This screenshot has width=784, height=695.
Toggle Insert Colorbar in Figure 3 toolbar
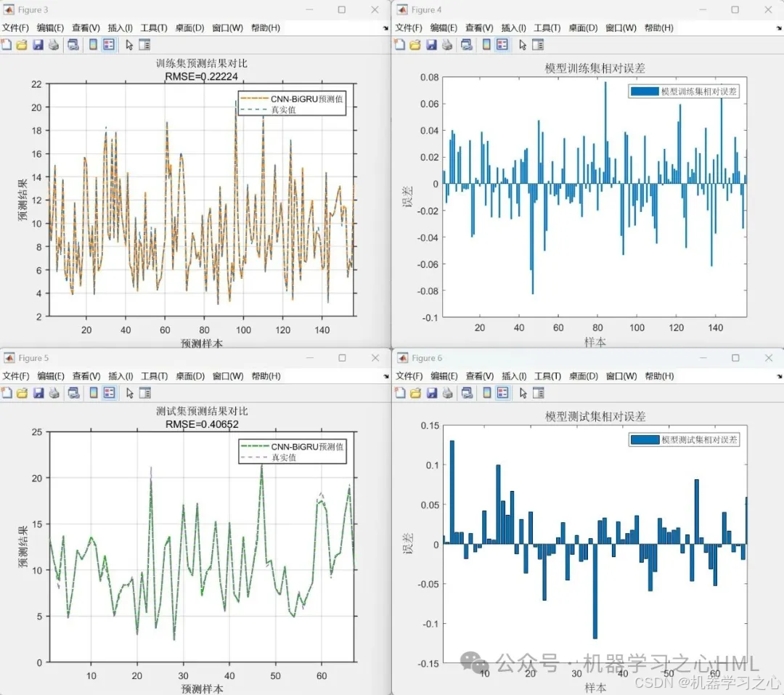(x=93, y=45)
